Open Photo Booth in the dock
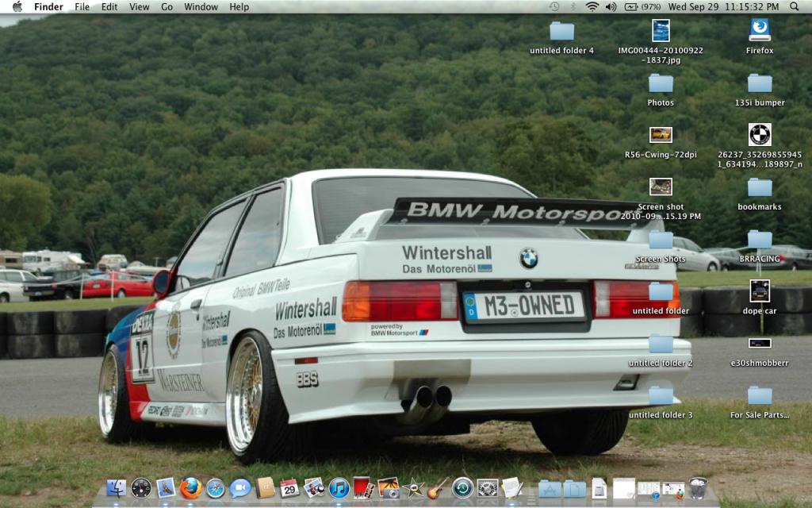 pos(363,488)
